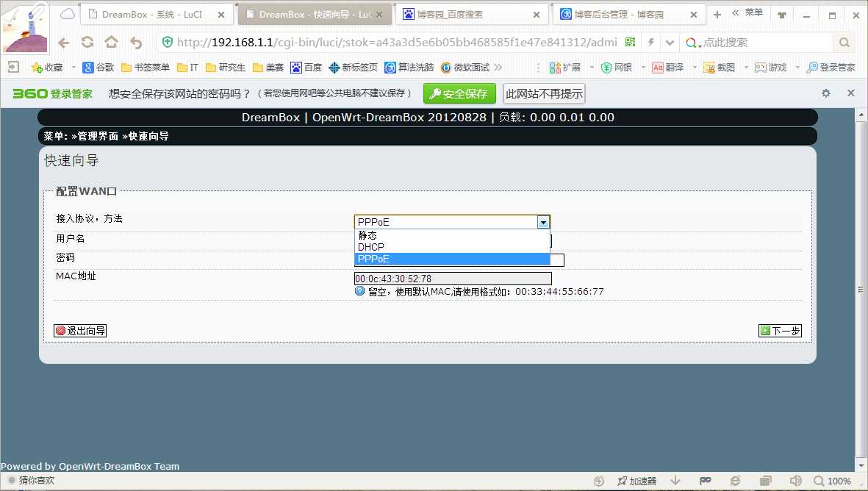Open the 网银 online banking tool
868x491 pixels.
(616, 68)
